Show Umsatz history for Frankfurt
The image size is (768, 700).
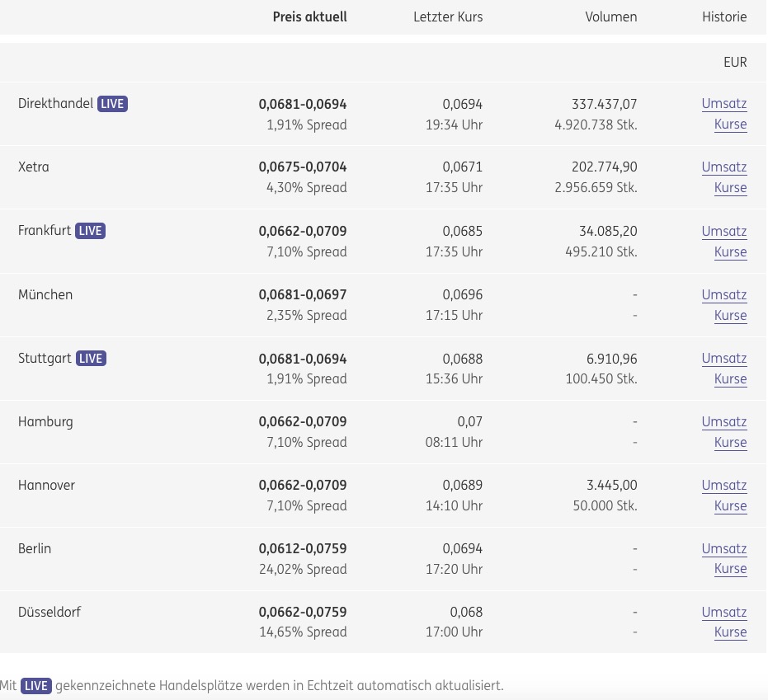(723, 232)
